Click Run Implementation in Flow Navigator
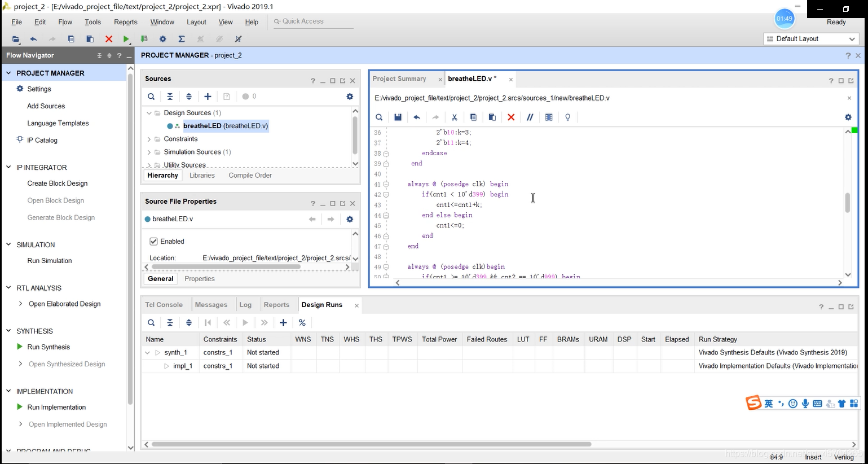Viewport: 868px width, 464px height. coord(56,408)
